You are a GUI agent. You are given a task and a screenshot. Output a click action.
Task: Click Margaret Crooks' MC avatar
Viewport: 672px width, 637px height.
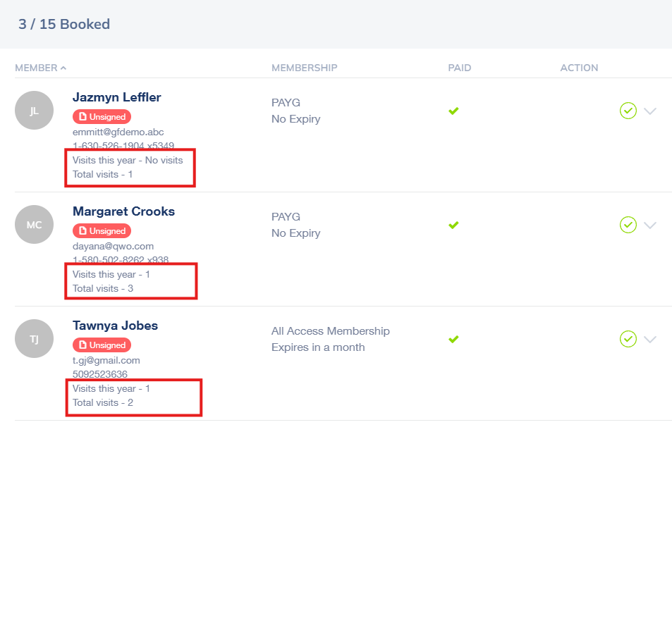35,225
